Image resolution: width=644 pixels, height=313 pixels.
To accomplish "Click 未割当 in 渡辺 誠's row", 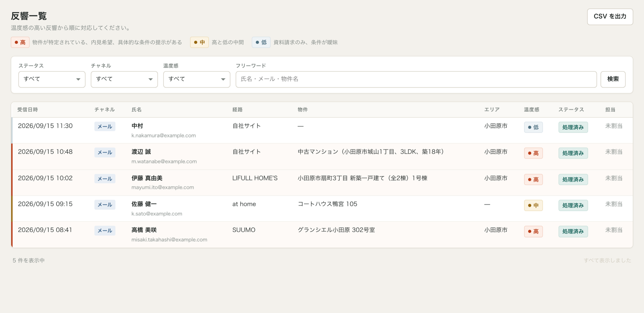I will (614, 152).
